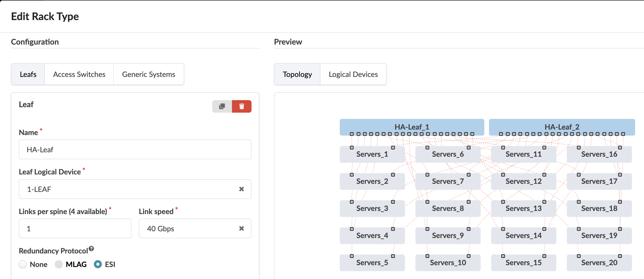This screenshot has width=644, height=279.
Task: Choose MLAG redundancy protocol
Action: coord(59,264)
